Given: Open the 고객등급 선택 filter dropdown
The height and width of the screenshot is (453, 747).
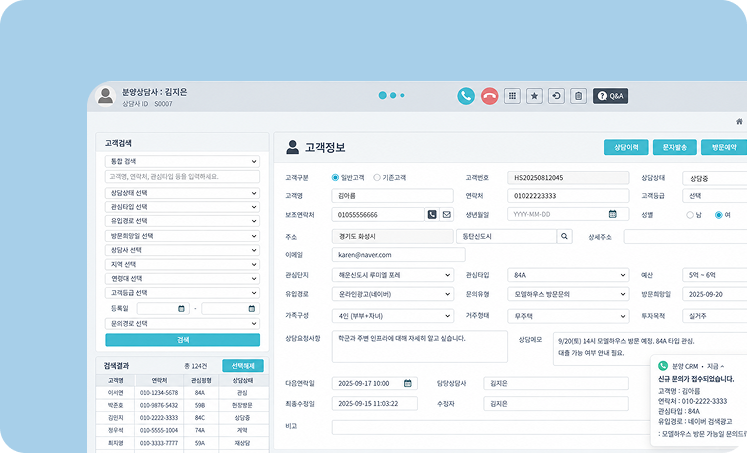Looking at the screenshot, I should [x=182, y=293].
